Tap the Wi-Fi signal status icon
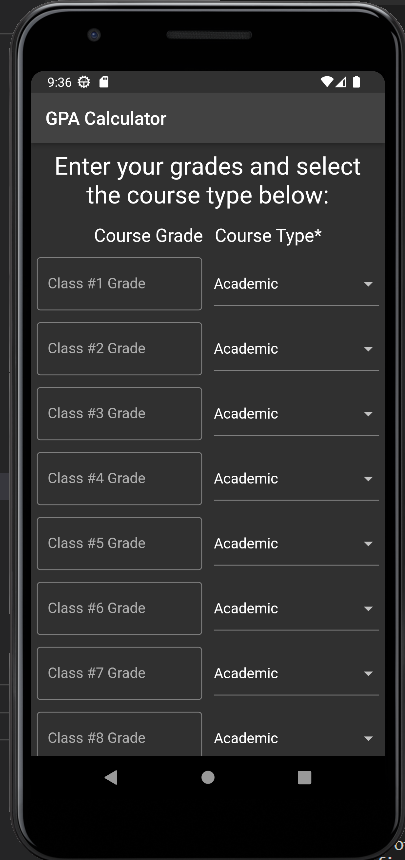The height and width of the screenshot is (860, 405). coord(327,82)
